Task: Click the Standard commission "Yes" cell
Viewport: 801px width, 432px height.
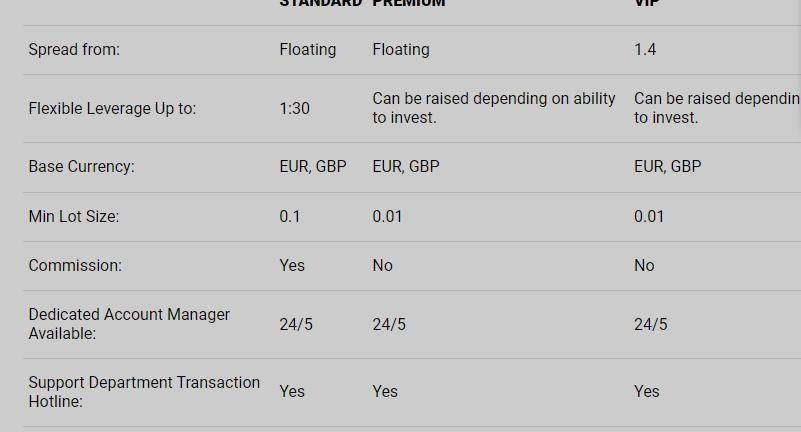Action: point(292,265)
